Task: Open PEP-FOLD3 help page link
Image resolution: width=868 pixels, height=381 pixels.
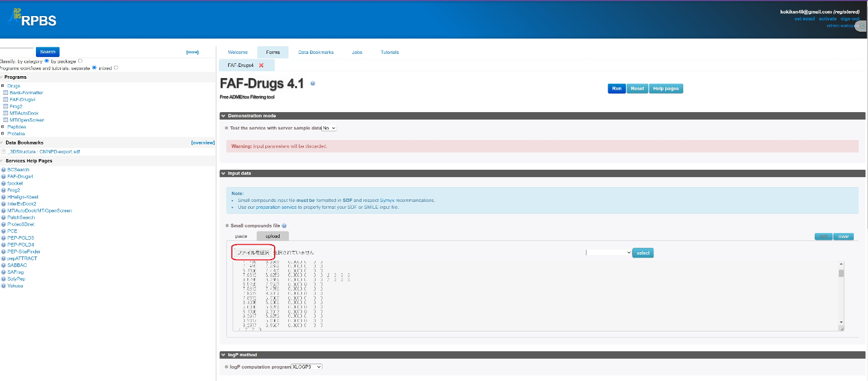Action: point(20,238)
